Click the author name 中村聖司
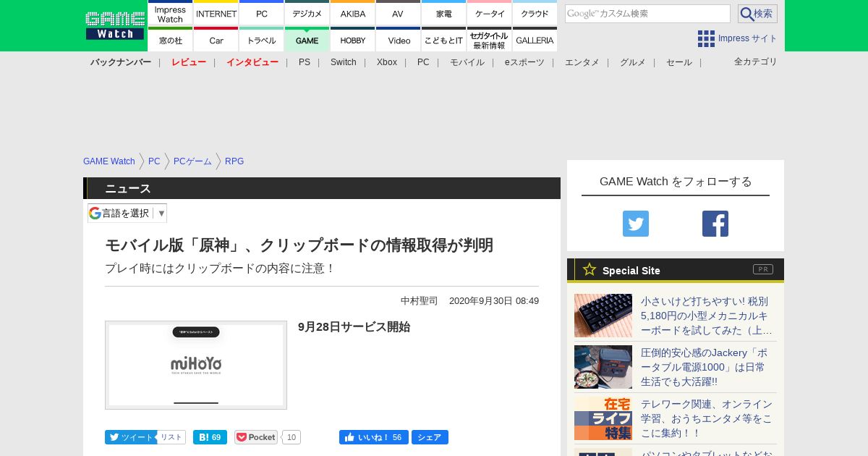 [x=420, y=300]
